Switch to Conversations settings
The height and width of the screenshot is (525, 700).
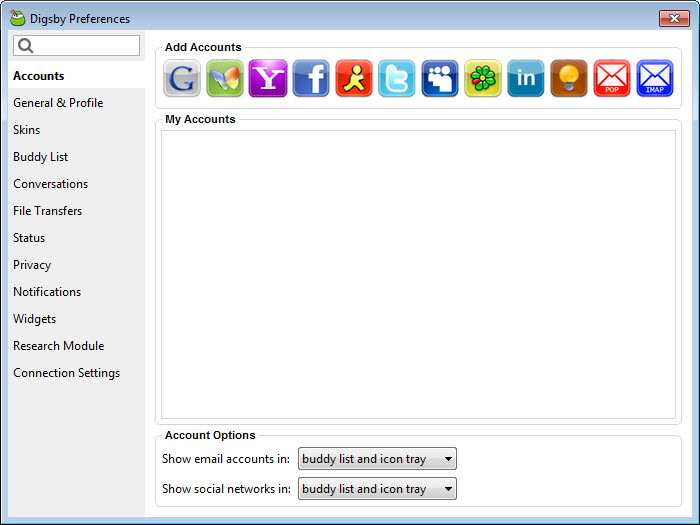tap(76, 184)
